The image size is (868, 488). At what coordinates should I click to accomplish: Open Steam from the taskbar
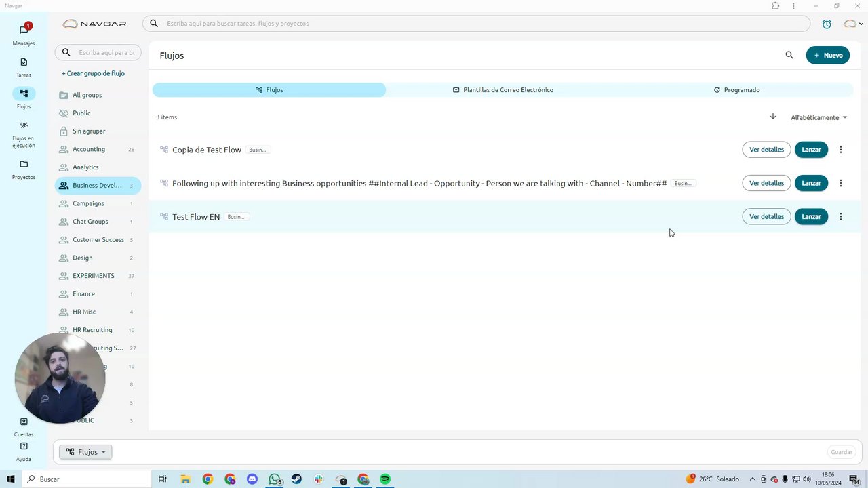coord(296,479)
